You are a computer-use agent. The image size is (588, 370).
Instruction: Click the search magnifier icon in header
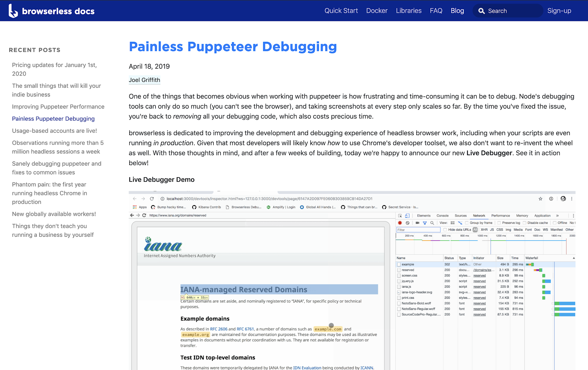pyautogui.click(x=481, y=11)
